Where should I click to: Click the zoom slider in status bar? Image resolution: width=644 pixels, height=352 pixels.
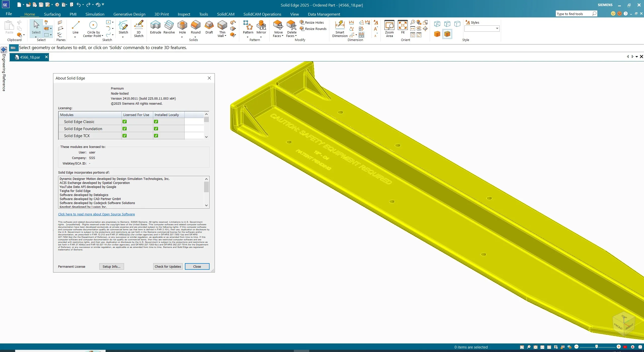pos(597,347)
